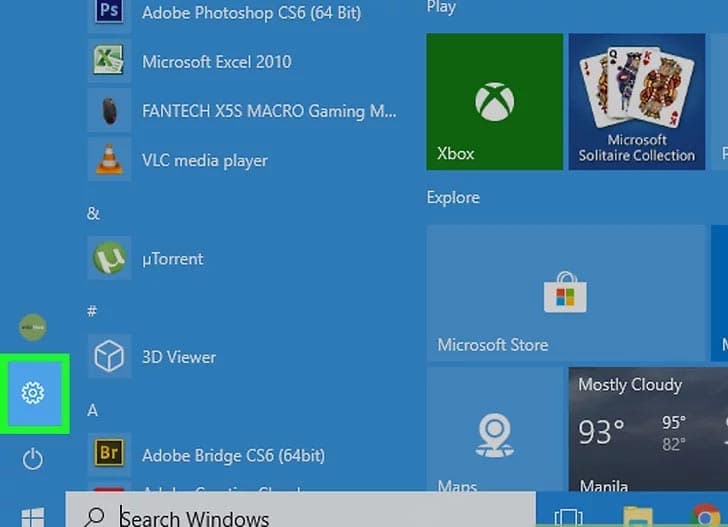Open Task View from the taskbar
Screen dimensions: 728x527
pos(568,517)
